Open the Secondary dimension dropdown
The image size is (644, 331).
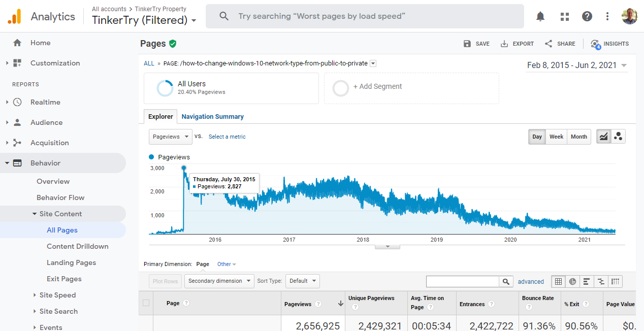pos(219,281)
